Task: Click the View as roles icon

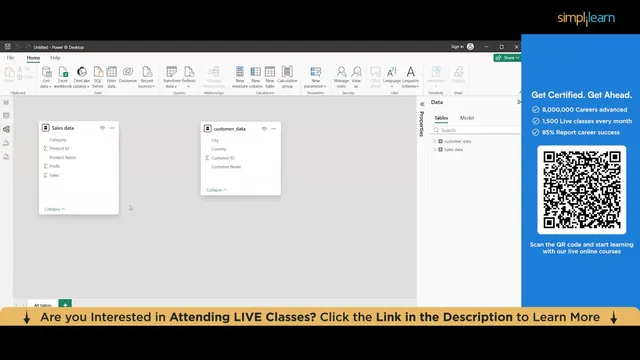Action: (x=356, y=77)
